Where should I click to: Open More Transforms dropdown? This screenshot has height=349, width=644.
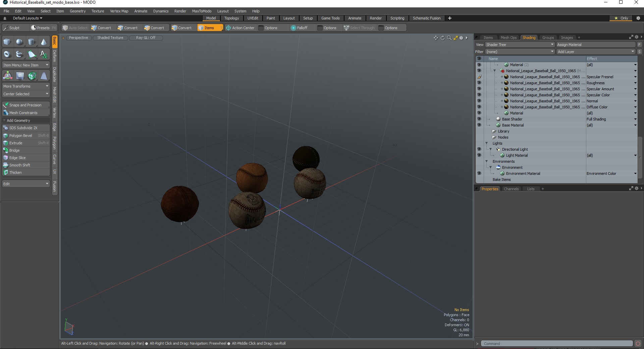click(x=26, y=86)
